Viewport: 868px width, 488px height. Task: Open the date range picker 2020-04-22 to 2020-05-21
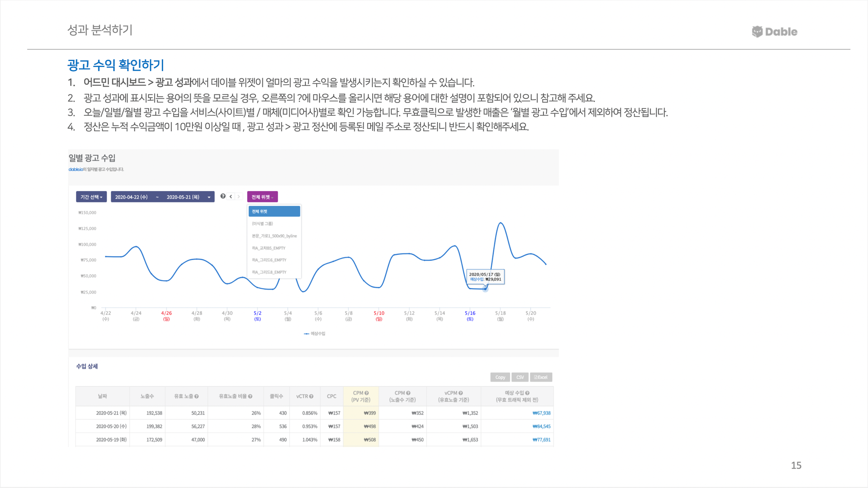pos(163,197)
